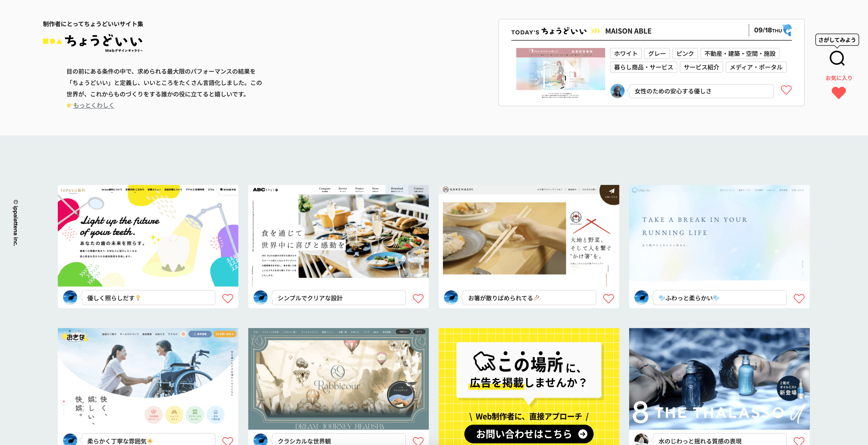
Task: Click the avatar beside 女性のための安心する優しさ
Action: coord(617,91)
